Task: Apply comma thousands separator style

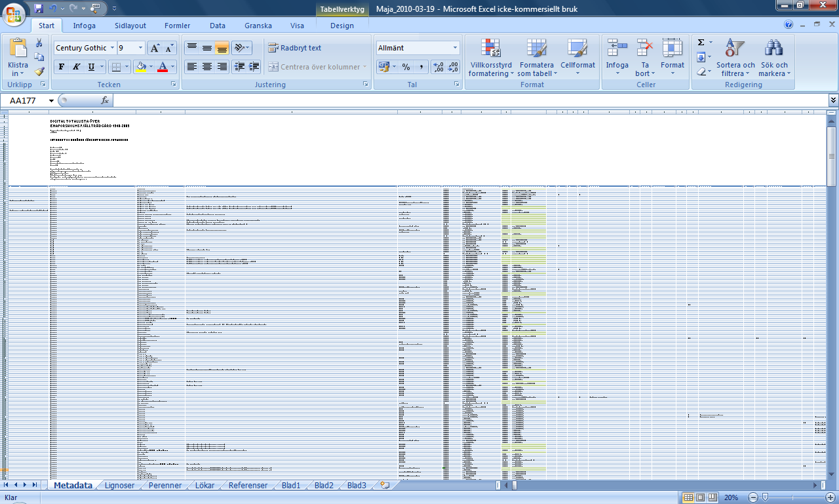Action: point(421,67)
